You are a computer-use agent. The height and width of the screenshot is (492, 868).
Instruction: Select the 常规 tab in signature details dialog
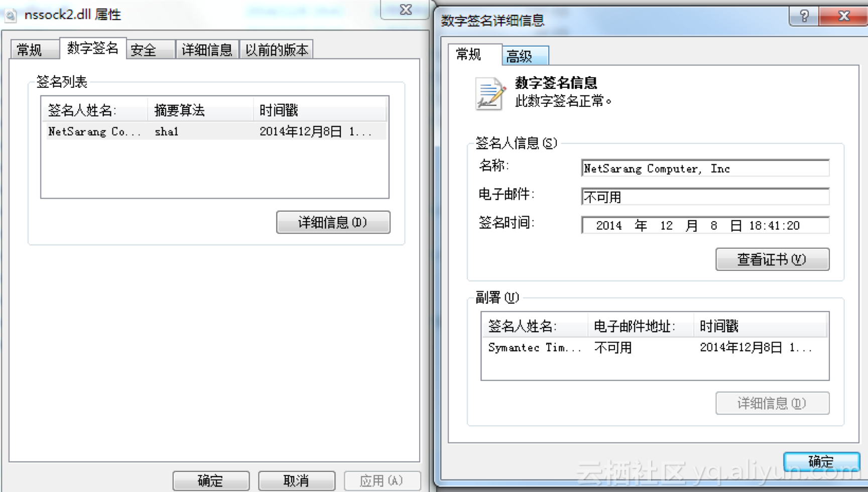pos(468,55)
